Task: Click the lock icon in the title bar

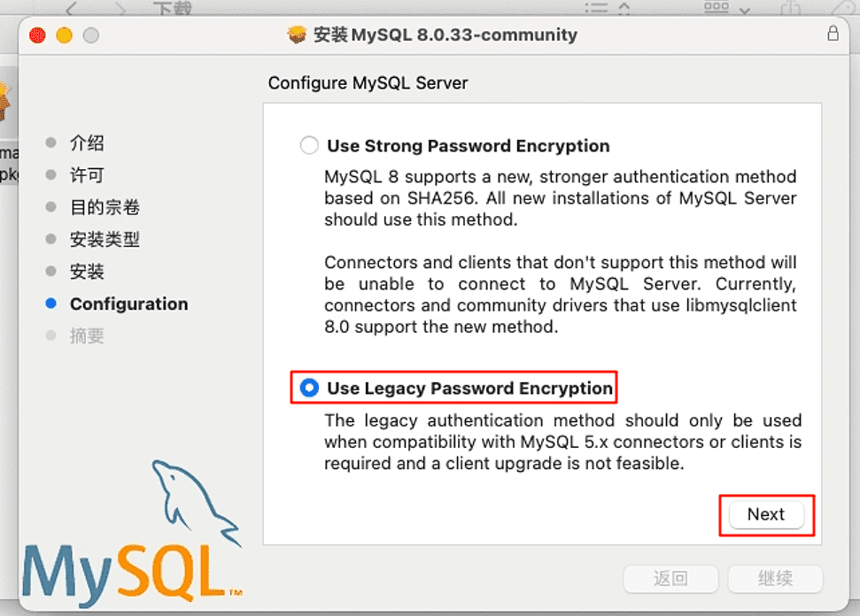Action: point(833,34)
